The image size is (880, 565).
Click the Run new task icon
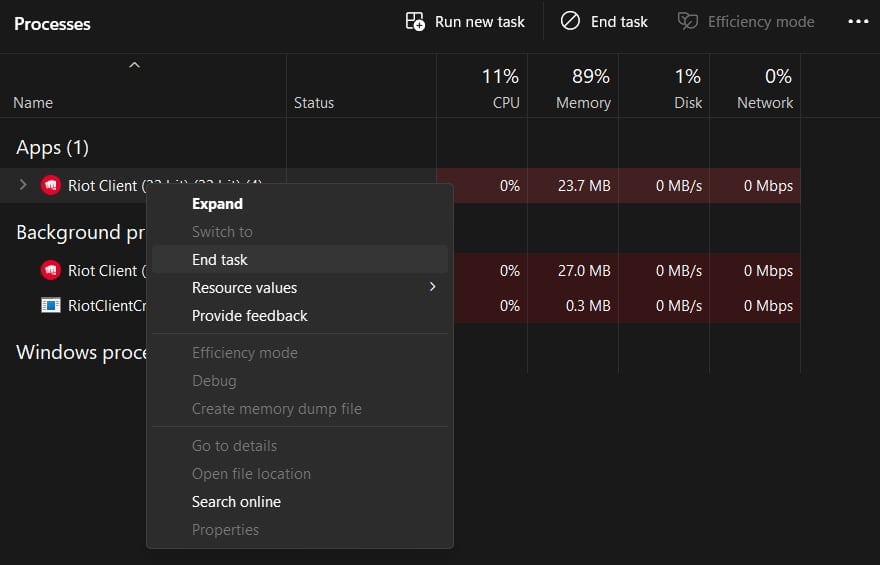pyautogui.click(x=415, y=21)
